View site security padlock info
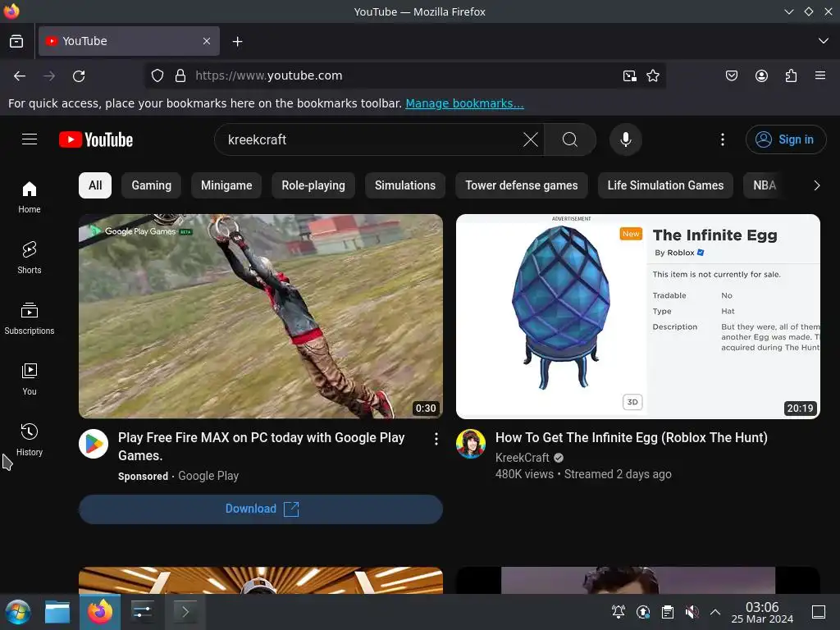Screen dimensions: 840x630 [x=180, y=75]
